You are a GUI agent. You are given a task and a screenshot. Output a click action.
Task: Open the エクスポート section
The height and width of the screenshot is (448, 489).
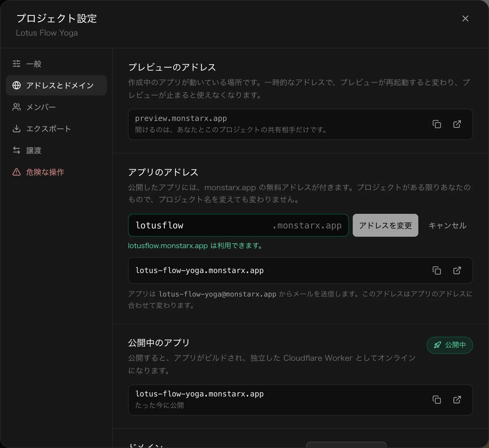pos(56,129)
